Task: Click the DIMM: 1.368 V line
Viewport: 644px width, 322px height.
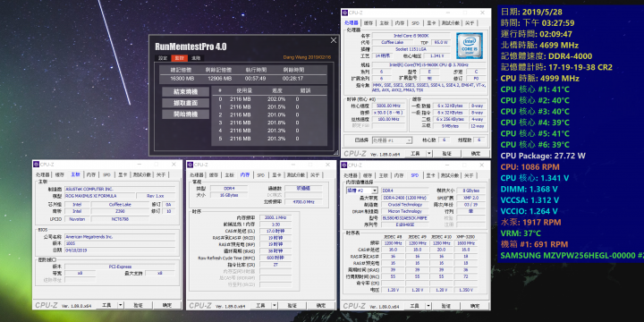Action: pyautogui.click(x=530, y=190)
